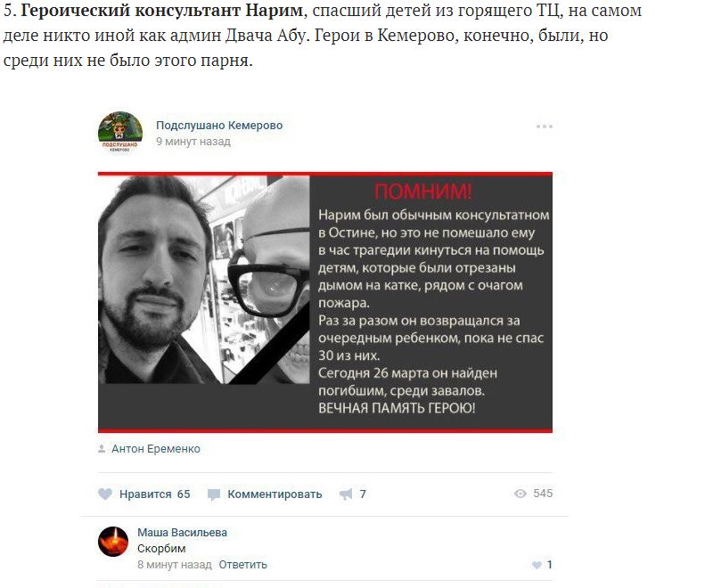Open the ПОМНИМ memorial post image
This screenshot has width=705, height=588.
pyautogui.click(x=325, y=302)
